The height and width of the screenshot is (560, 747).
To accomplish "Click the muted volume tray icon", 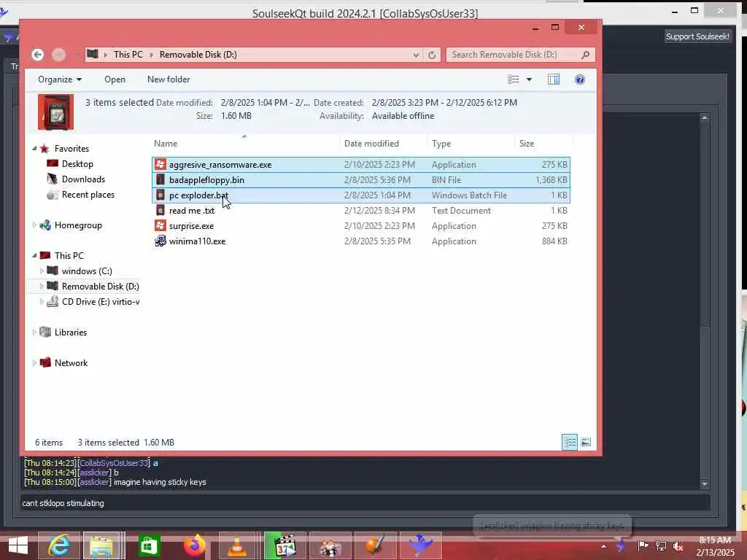I will [678, 546].
